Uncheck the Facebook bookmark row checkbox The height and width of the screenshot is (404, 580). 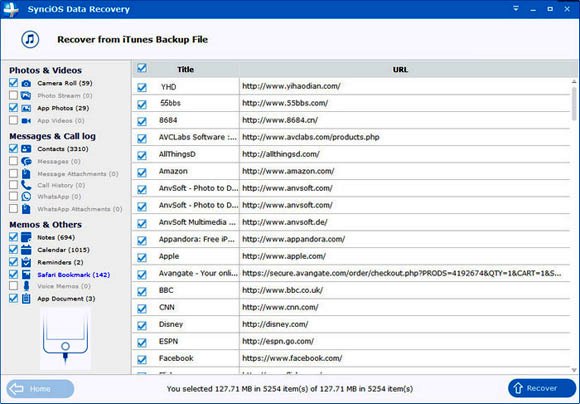tap(142, 359)
